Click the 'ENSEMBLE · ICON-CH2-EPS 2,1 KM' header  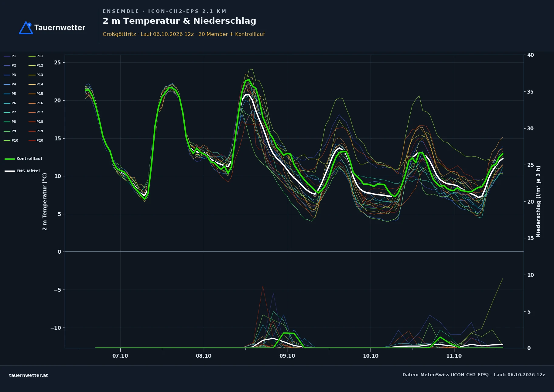pos(164,11)
